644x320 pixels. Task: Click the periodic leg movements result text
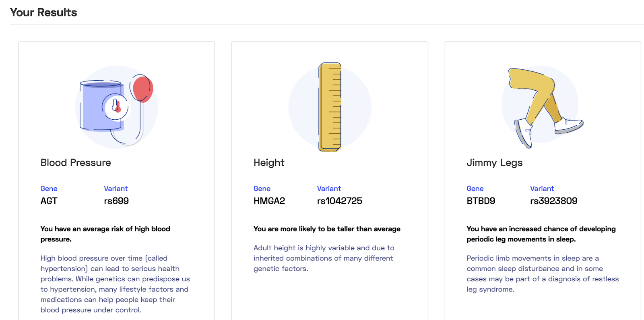pos(541,234)
